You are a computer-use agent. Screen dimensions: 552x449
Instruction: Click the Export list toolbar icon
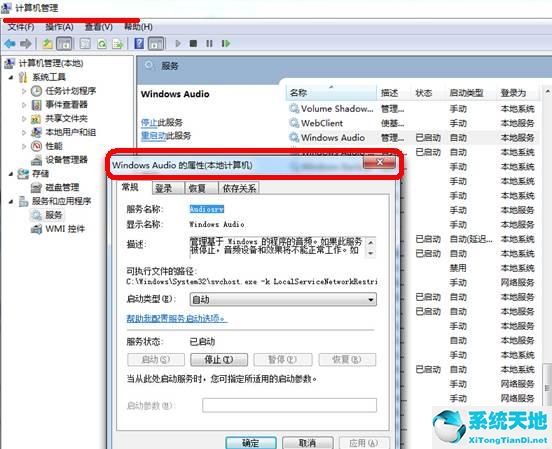click(118, 44)
